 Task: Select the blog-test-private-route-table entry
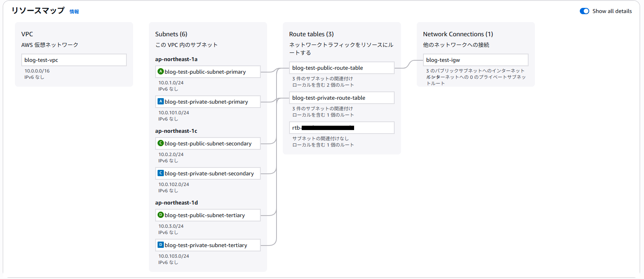coord(341,98)
